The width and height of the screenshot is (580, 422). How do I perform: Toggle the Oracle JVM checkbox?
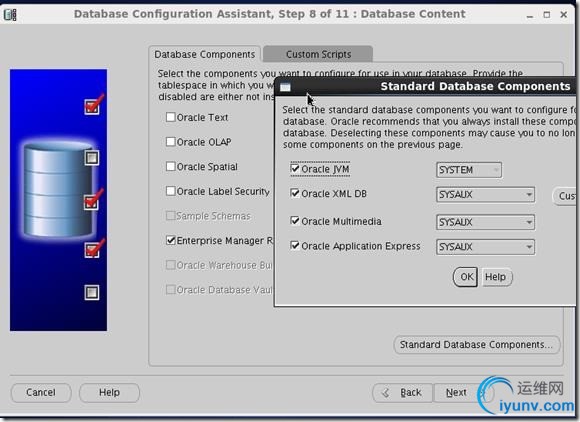coord(295,169)
